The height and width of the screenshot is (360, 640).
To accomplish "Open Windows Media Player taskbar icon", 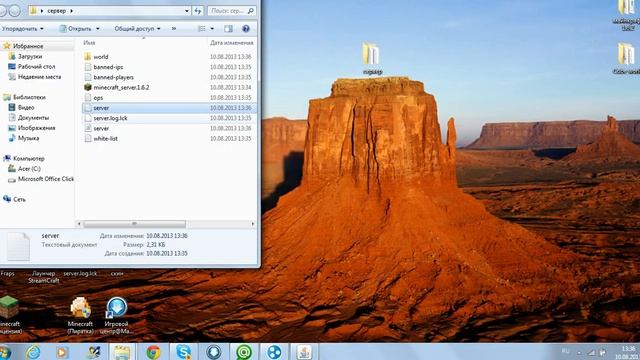I will tap(62, 352).
